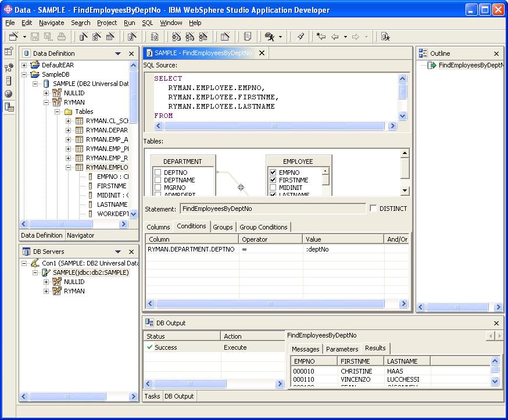The image size is (508, 420).
Task: Expand the NULLID schema in Data Definition
Action: (46, 94)
